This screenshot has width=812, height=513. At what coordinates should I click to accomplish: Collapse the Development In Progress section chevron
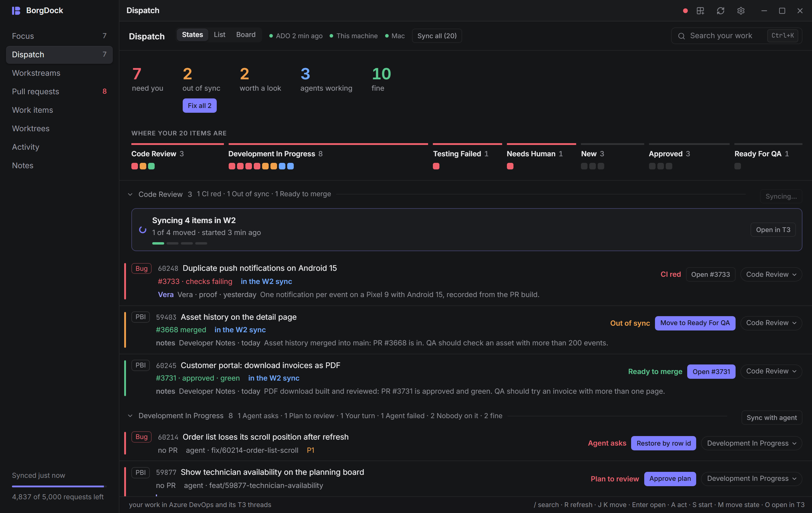(x=130, y=416)
